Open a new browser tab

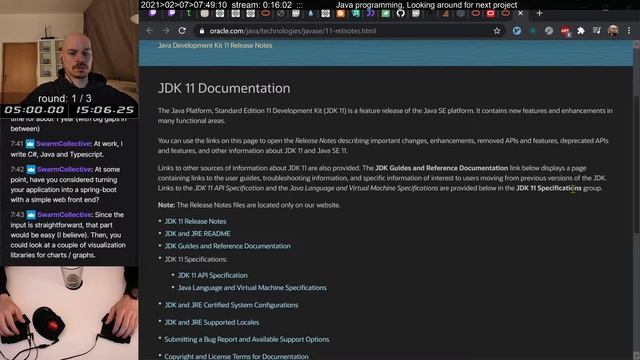point(539,13)
